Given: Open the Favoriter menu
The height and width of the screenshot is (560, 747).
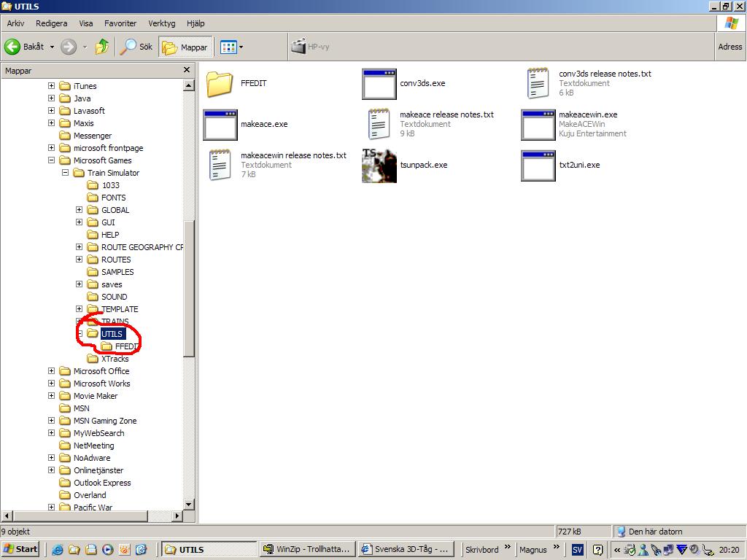Looking at the screenshot, I should [x=120, y=23].
